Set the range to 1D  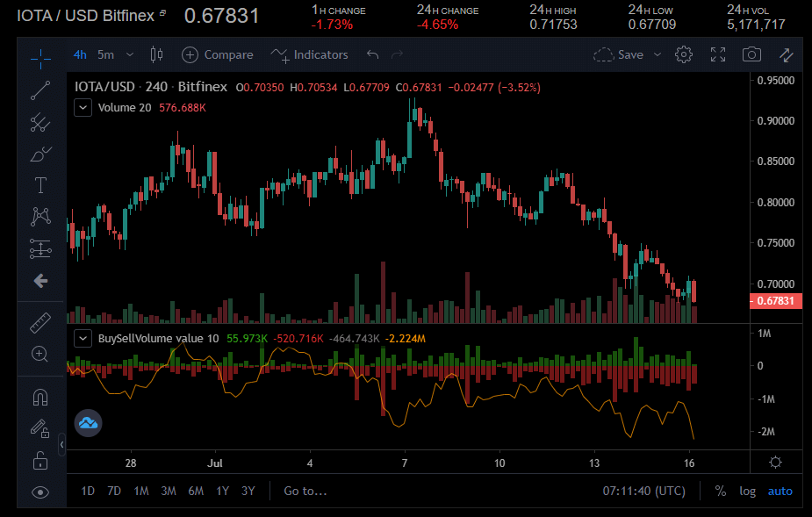coord(88,491)
